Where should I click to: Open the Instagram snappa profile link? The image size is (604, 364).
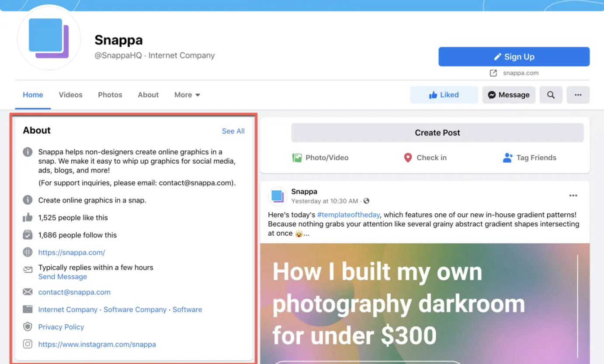point(97,344)
